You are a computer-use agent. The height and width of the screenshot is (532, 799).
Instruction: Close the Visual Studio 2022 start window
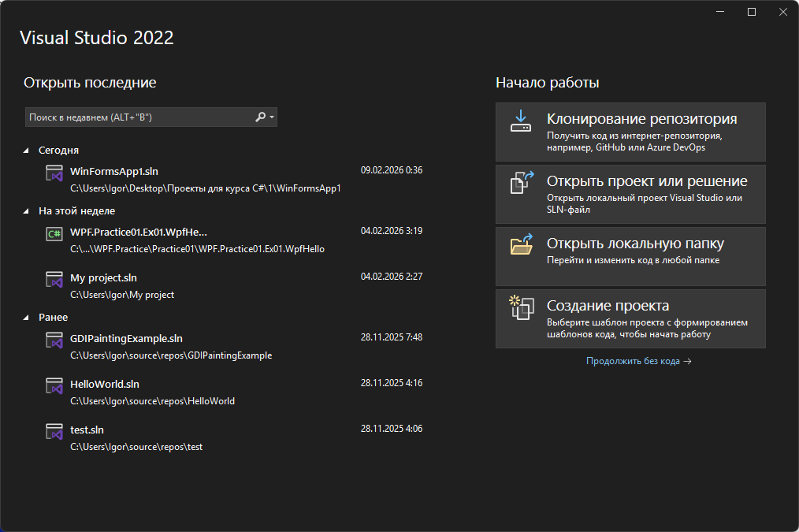(783, 12)
